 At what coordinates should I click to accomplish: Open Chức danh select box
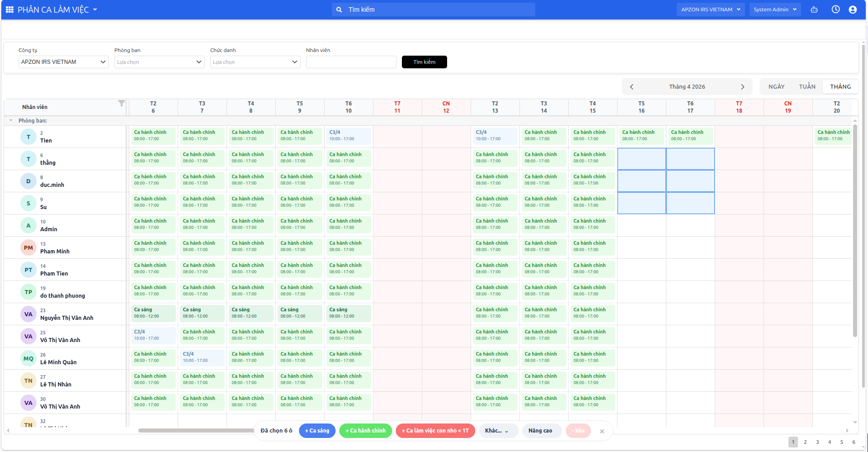point(255,62)
